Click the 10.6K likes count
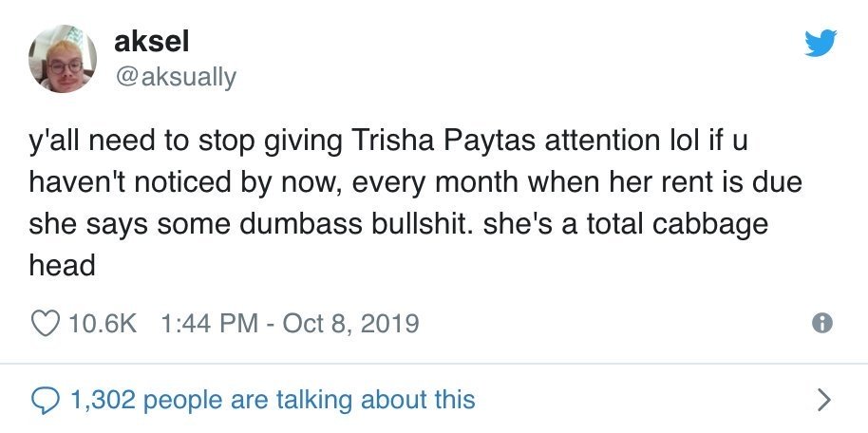 (x=104, y=323)
